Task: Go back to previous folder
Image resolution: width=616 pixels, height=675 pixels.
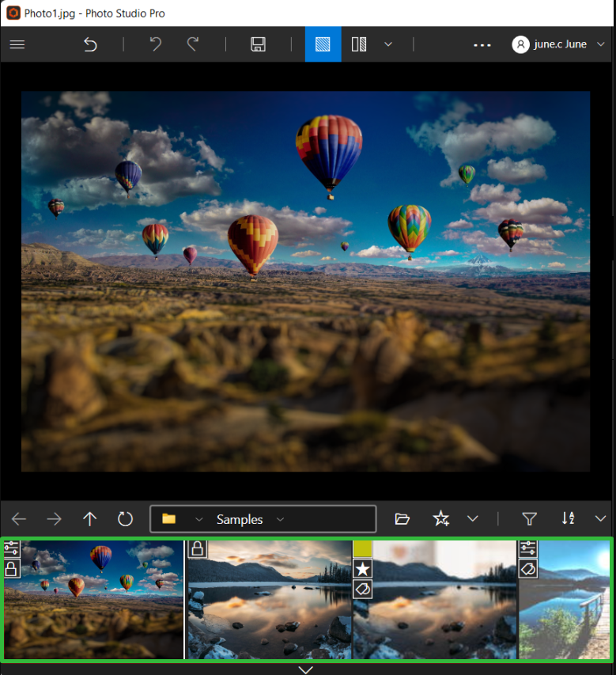Action: coord(19,519)
